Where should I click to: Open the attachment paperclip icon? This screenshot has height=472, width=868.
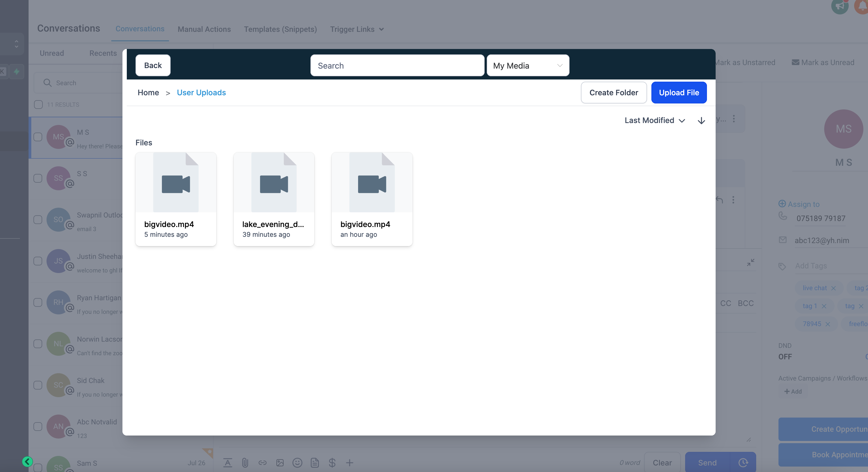point(245,462)
